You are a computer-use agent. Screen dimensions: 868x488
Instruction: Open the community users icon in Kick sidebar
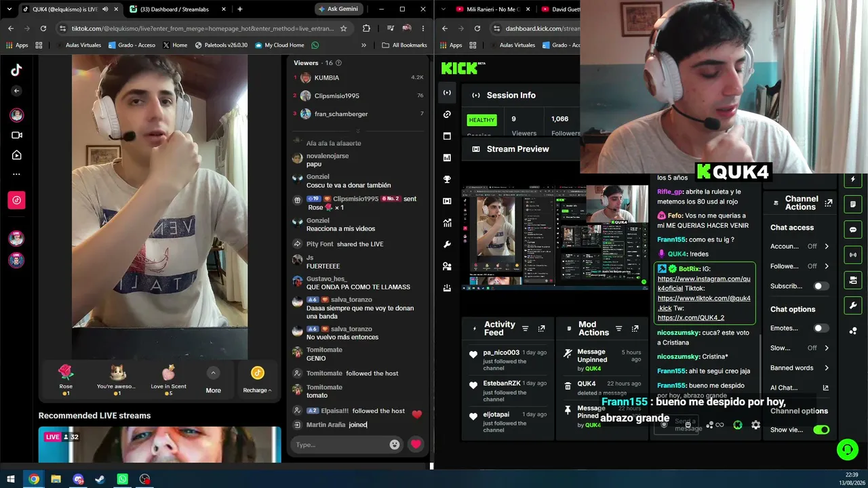(447, 266)
